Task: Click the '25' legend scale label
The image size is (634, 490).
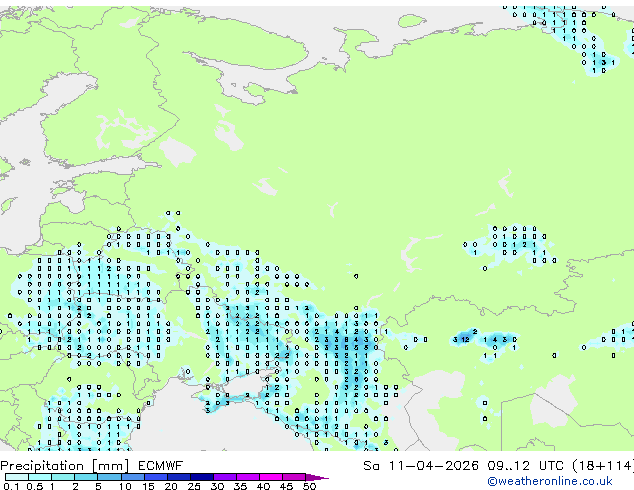Action: (x=194, y=486)
